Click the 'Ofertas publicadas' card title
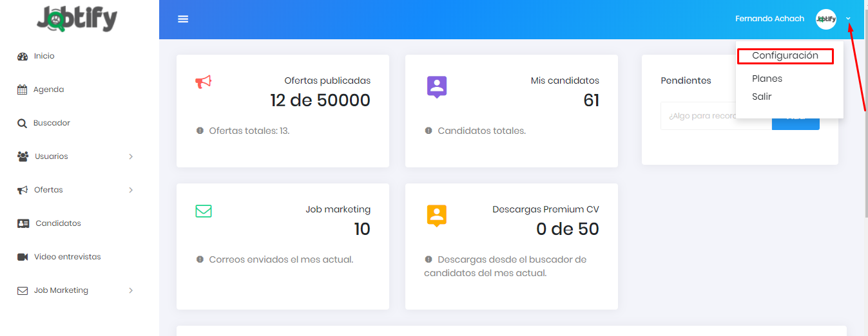This screenshot has height=336, width=868. [x=327, y=81]
